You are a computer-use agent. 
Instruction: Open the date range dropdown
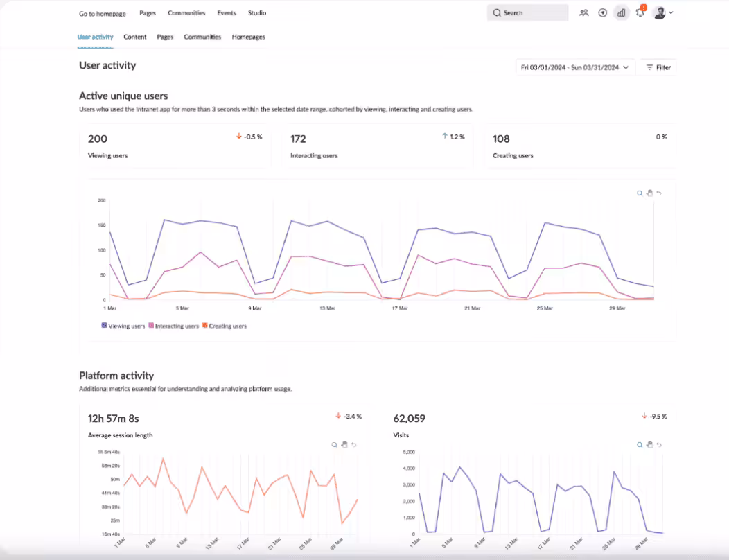pos(575,67)
